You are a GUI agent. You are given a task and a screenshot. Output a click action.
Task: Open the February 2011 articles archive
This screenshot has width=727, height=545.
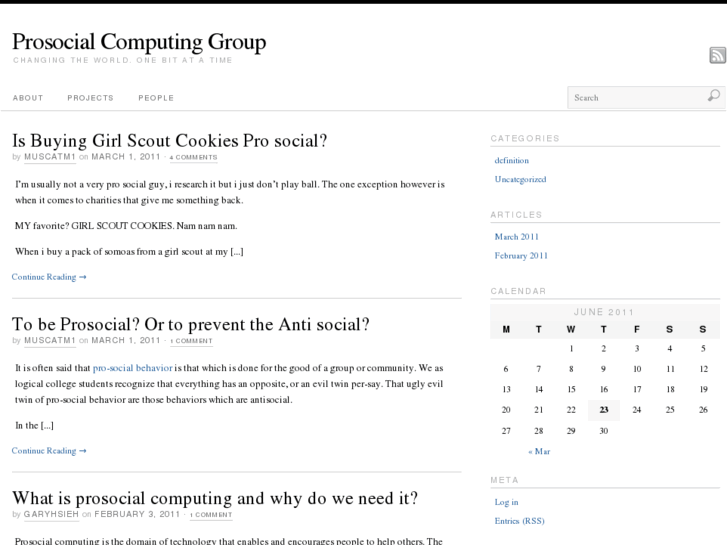click(521, 256)
